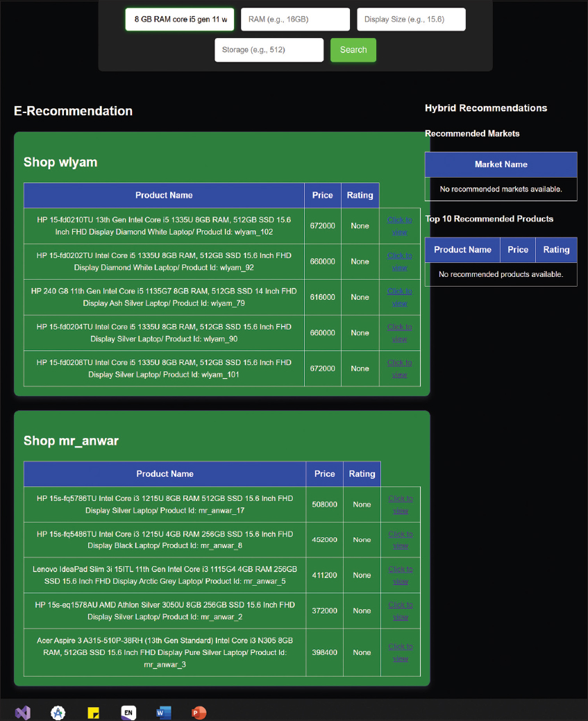
Task: Click Price header in Shop wlyam table
Action: click(x=323, y=196)
